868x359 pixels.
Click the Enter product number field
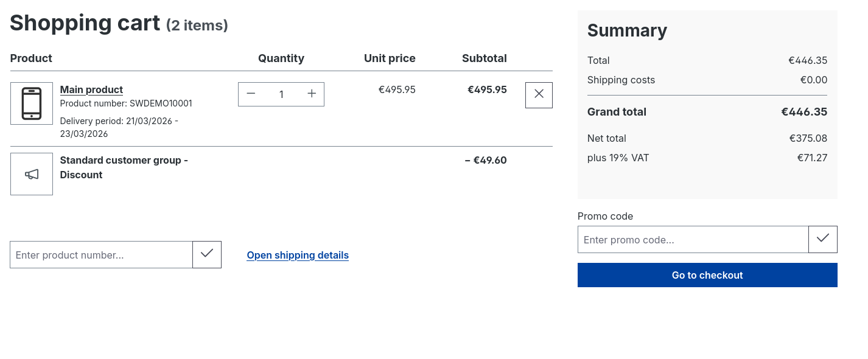100,254
